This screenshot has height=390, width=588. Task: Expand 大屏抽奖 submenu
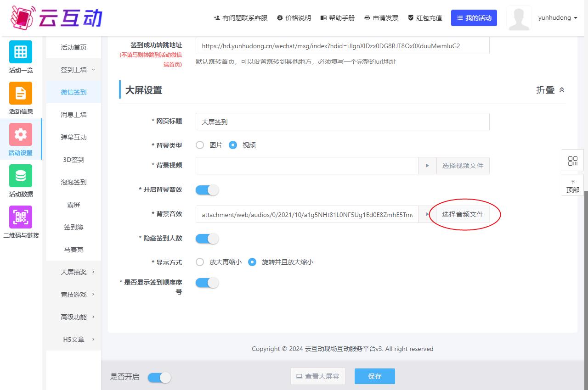73,272
